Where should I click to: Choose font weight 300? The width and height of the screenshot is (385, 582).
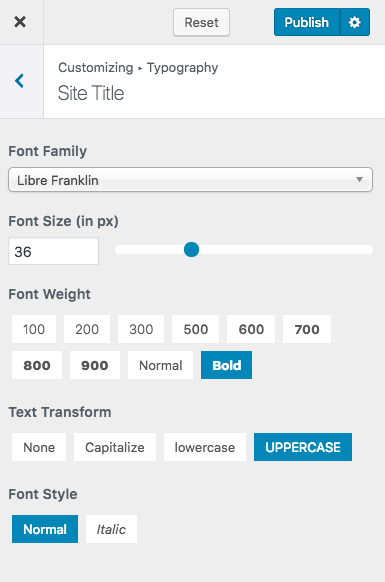click(141, 329)
